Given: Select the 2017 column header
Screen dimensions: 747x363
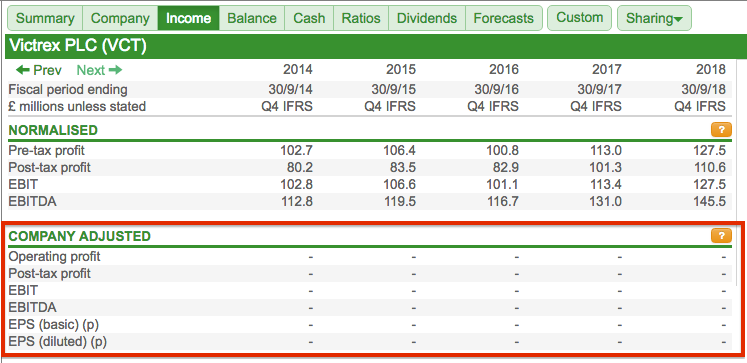Looking at the screenshot, I should (x=606, y=70).
